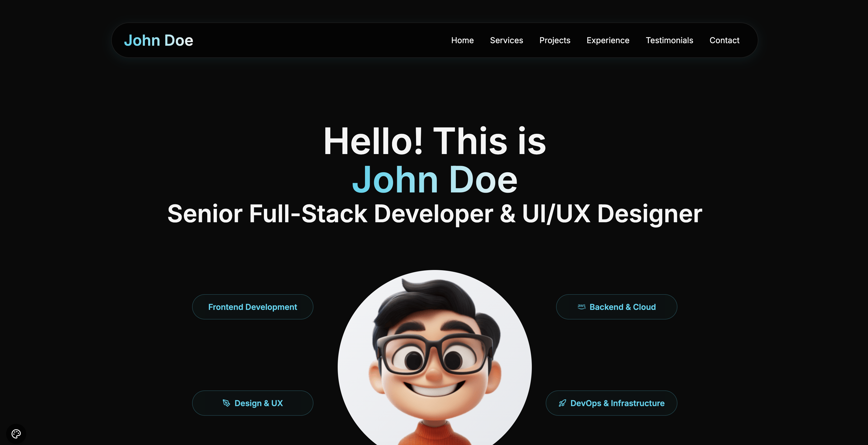Go to Home in the navbar
Screen dimensions: 868x445
462,40
